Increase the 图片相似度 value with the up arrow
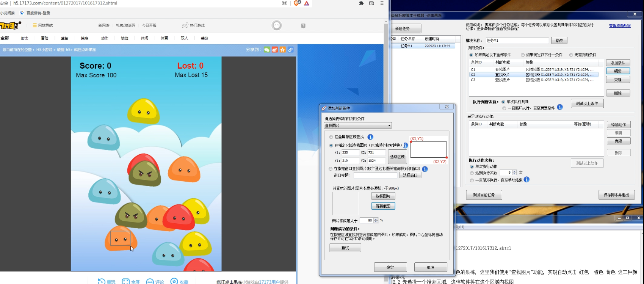The image size is (644, 284). pyautogui.click(x=376, y=219)
